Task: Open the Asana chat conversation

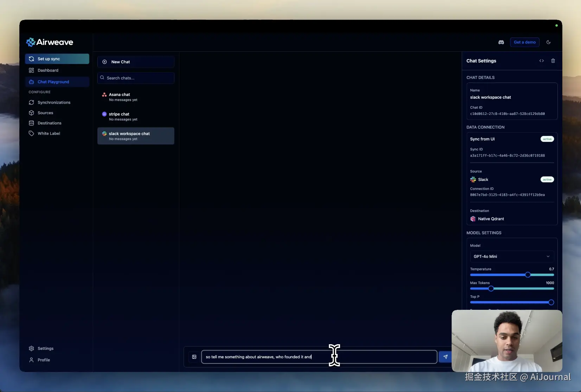Action: [x=136, y=97]
